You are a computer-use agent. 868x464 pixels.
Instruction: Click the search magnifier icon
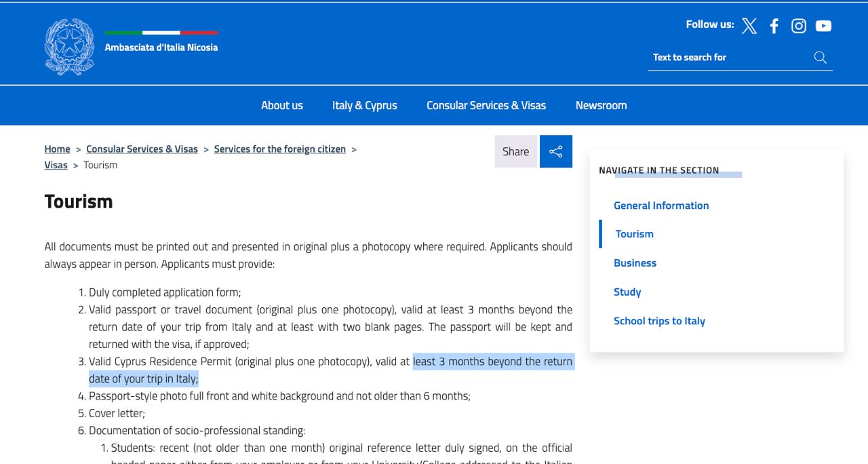[820, 58]
